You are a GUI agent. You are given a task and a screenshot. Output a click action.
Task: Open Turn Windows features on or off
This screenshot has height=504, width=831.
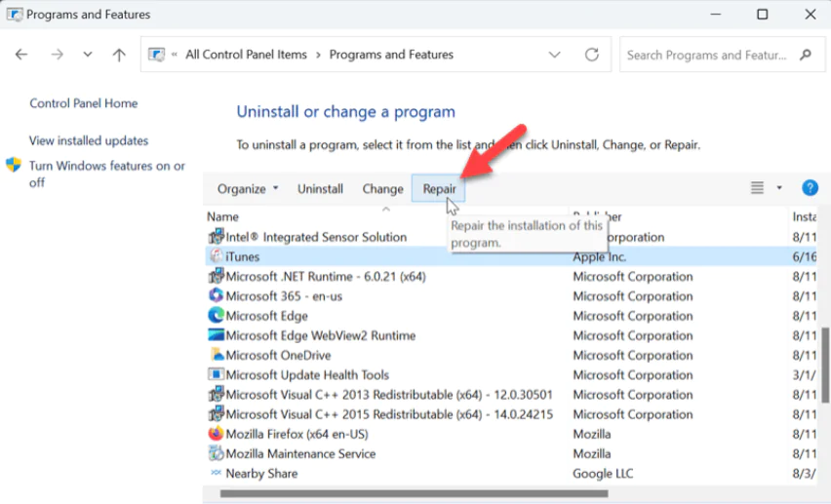click(107, 174)
